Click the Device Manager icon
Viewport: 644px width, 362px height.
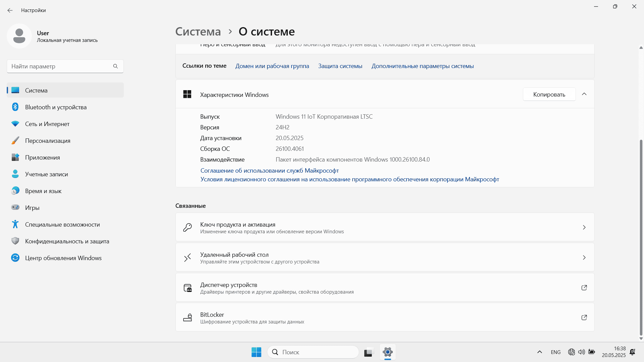[187, 288]
